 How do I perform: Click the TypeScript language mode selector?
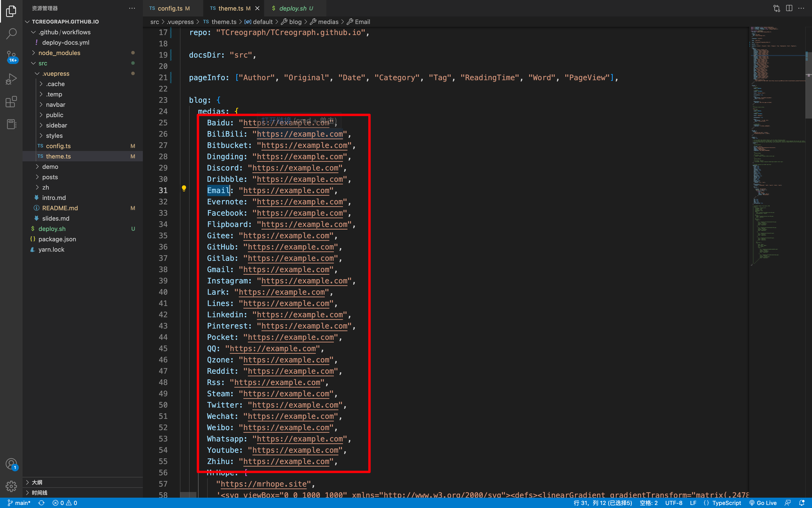pyautogui.click(x=726, y=503)
